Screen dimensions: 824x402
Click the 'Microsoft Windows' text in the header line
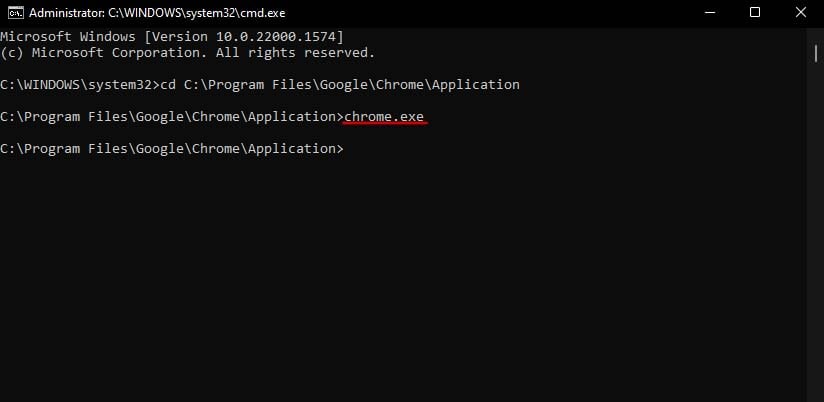pyautogui.click(x=67, y=36)
